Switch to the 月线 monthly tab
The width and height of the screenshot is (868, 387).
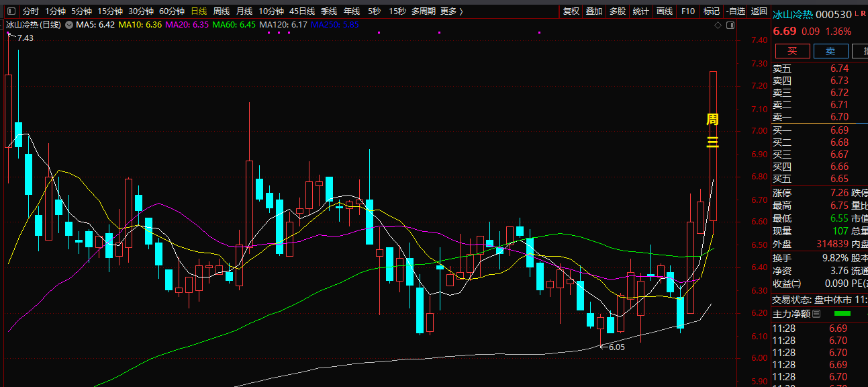pos(244,11)
